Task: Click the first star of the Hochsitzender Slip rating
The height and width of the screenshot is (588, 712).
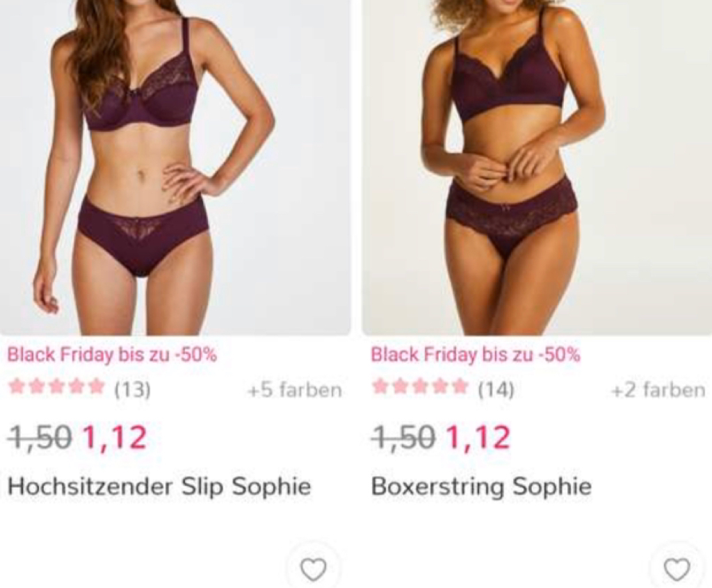Action: pyautogui.click(x=17, y=386)
